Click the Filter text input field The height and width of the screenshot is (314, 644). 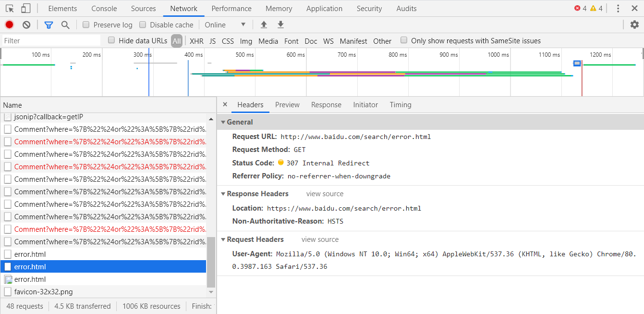click(51, 41)
